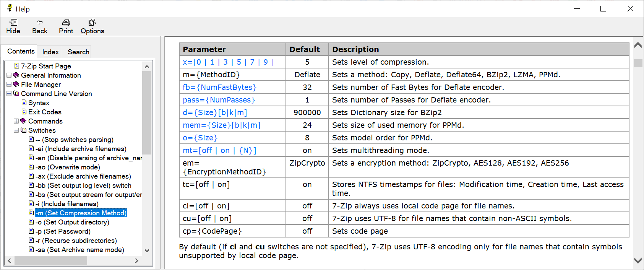Click the -p topic page icon
This screenshot has width=644, height=270.
(x=31, y=231)
